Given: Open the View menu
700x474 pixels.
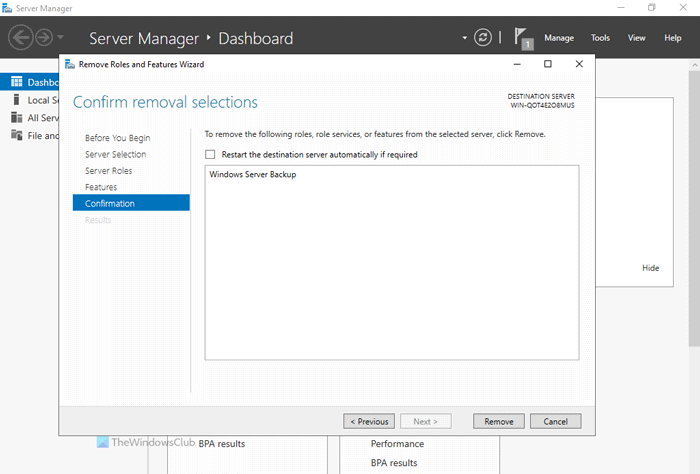Looking at the screenshot, I should tap(636, 38).
